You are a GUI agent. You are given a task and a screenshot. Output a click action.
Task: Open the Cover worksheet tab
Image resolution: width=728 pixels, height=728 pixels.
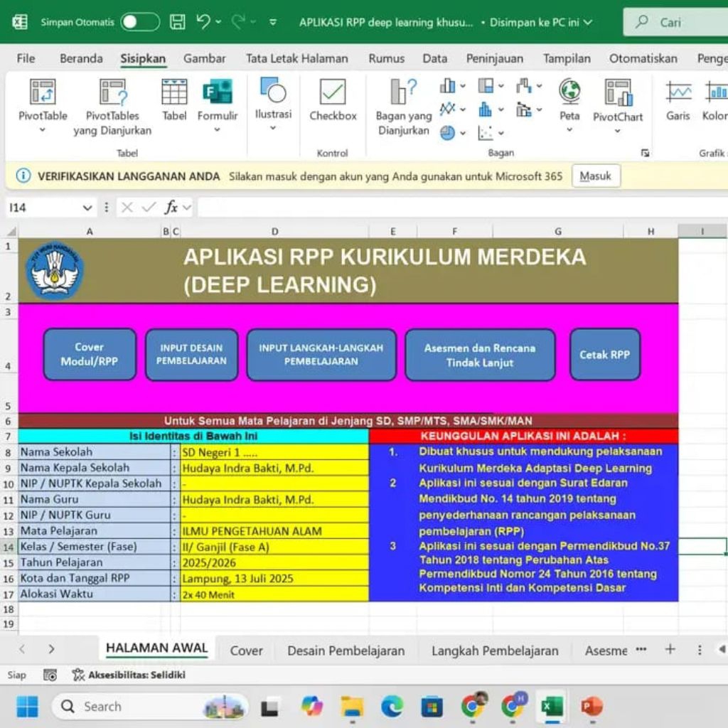245,649
